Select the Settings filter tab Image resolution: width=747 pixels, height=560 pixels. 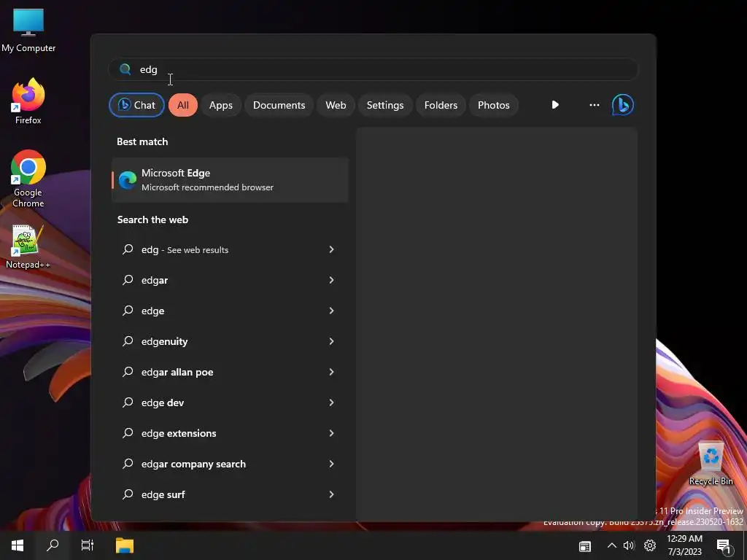pos(385,105)
